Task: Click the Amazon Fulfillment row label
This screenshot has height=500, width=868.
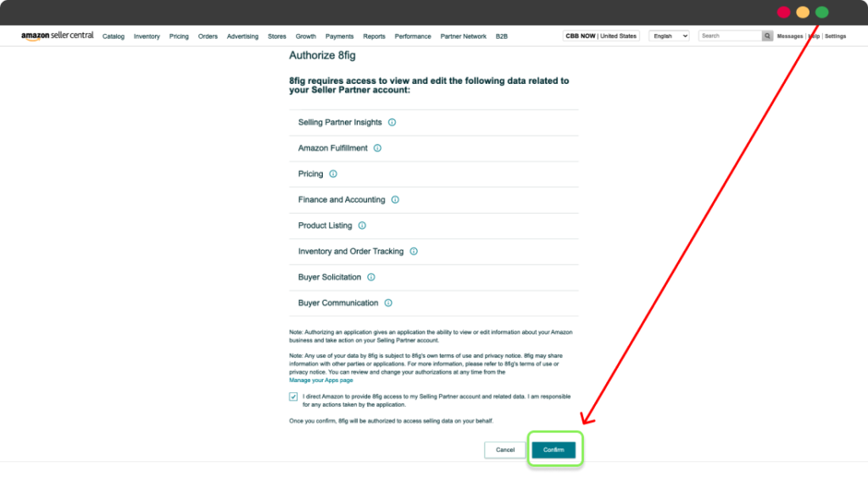Action: (x=332, y=147)
